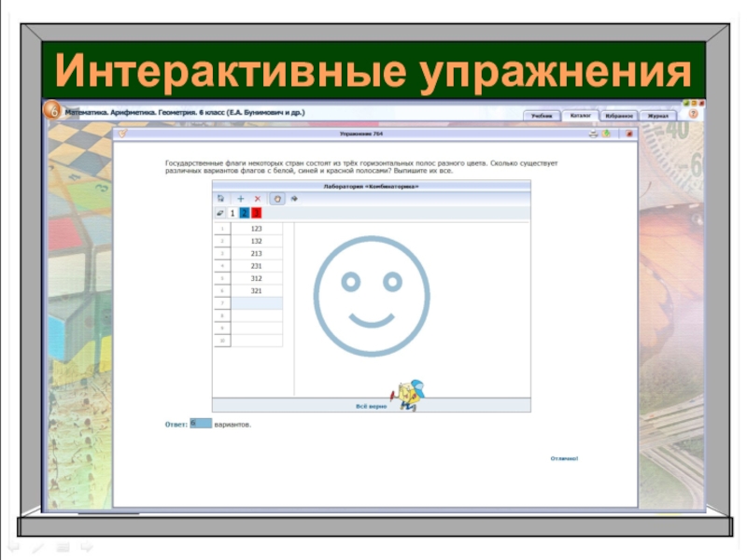Select table cell containing 312
The height and width of the screenshot is (560, 747).
pos(256,278)
